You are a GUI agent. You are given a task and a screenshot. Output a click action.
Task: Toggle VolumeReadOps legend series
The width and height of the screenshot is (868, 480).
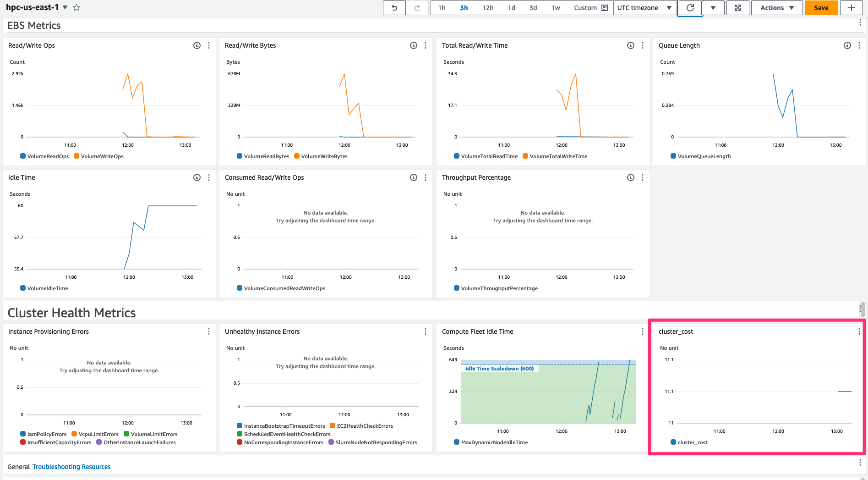44,156
